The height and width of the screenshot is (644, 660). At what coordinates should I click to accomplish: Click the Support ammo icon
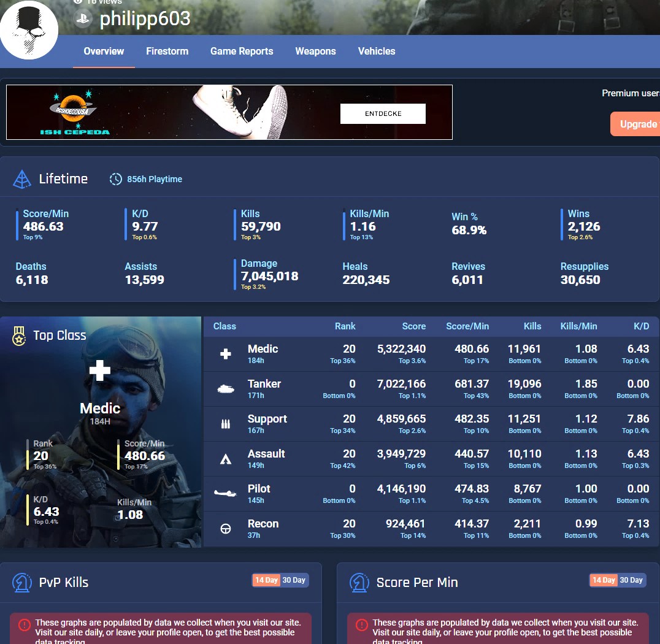point(225,424)
